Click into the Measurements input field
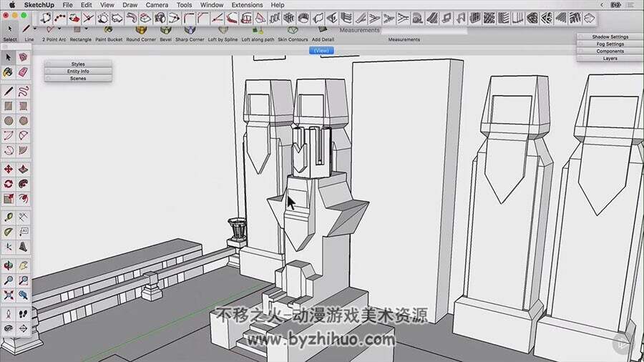The width and height of the screenshot is (644, 362). 424,30
